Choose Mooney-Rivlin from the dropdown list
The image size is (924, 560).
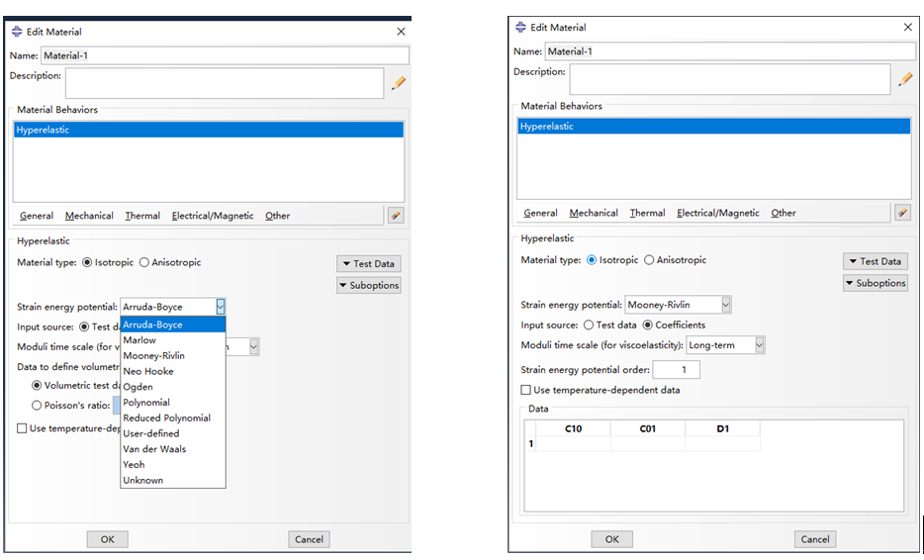click(173, 356)
